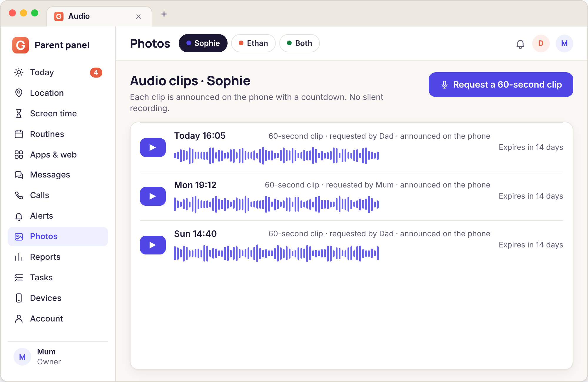Switch to the Audio browser tab
Image resolution: width=588 pixels, height=382 pixels.
point(99,16)
